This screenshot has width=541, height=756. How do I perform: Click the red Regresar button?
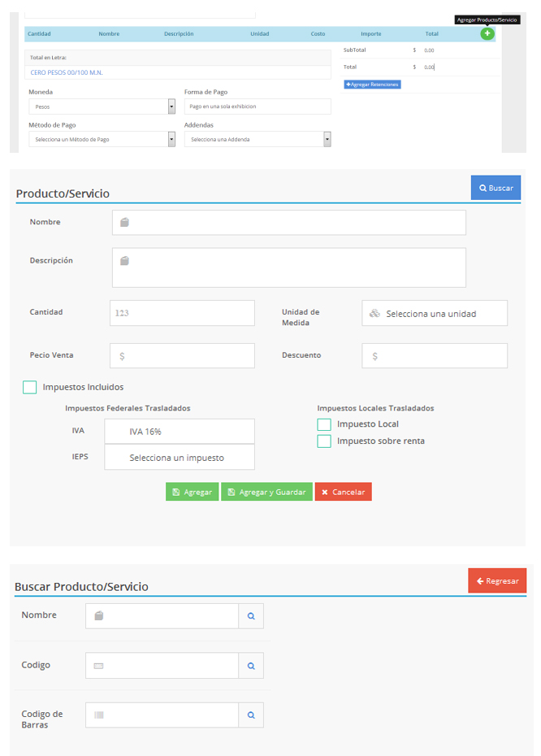click(x=497, y=580)
